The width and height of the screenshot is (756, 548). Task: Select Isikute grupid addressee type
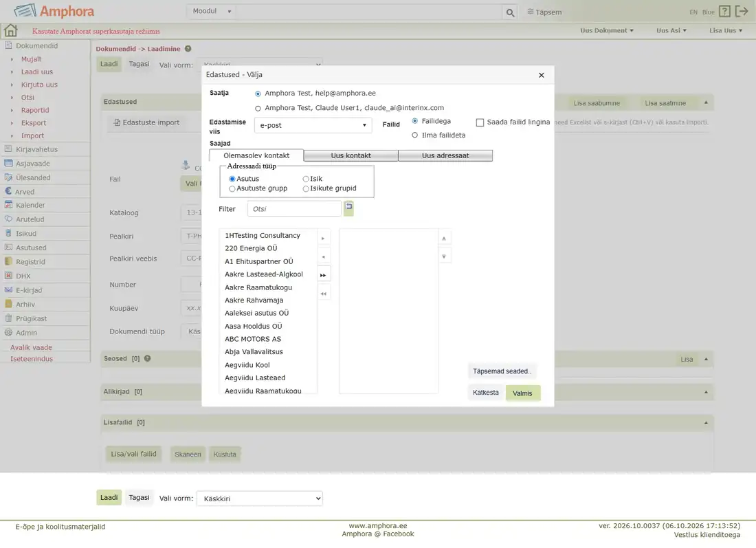point(306,188)
